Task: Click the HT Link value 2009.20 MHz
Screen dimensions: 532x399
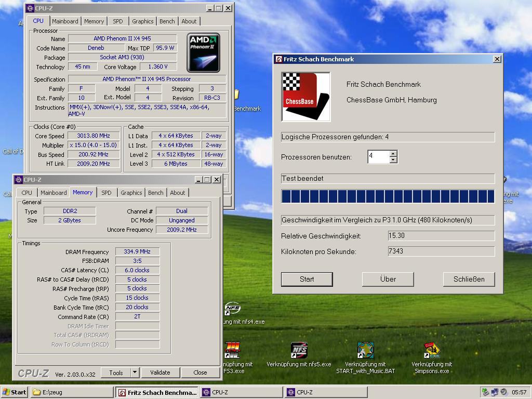Action: (x=94, y=164)
